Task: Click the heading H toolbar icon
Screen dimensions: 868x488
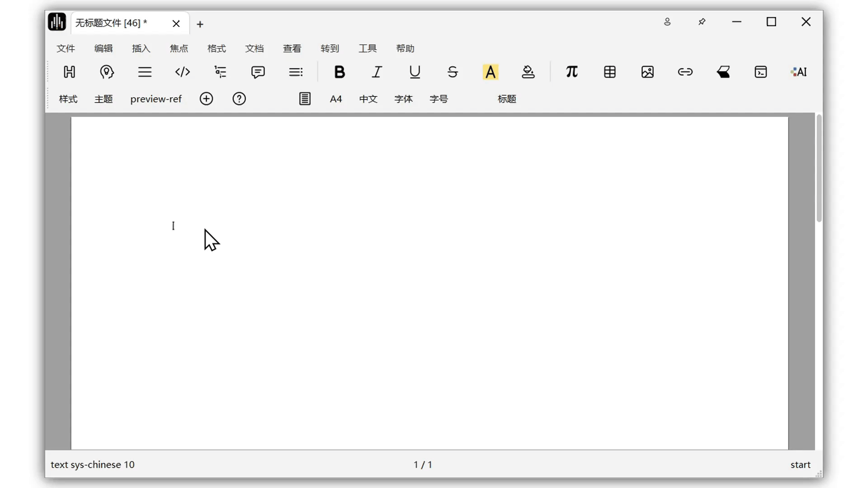Action: 69,72
